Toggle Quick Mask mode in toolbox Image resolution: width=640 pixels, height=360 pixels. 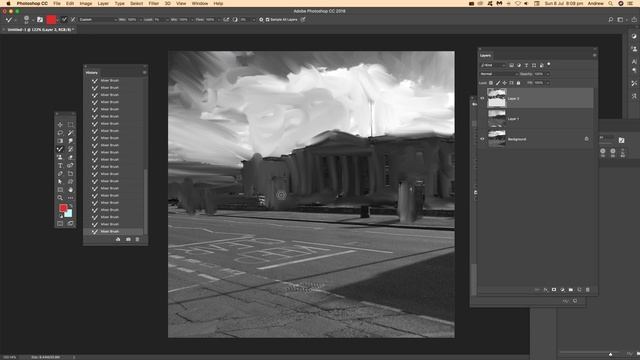pyautogui.click(x=60, y=224)
